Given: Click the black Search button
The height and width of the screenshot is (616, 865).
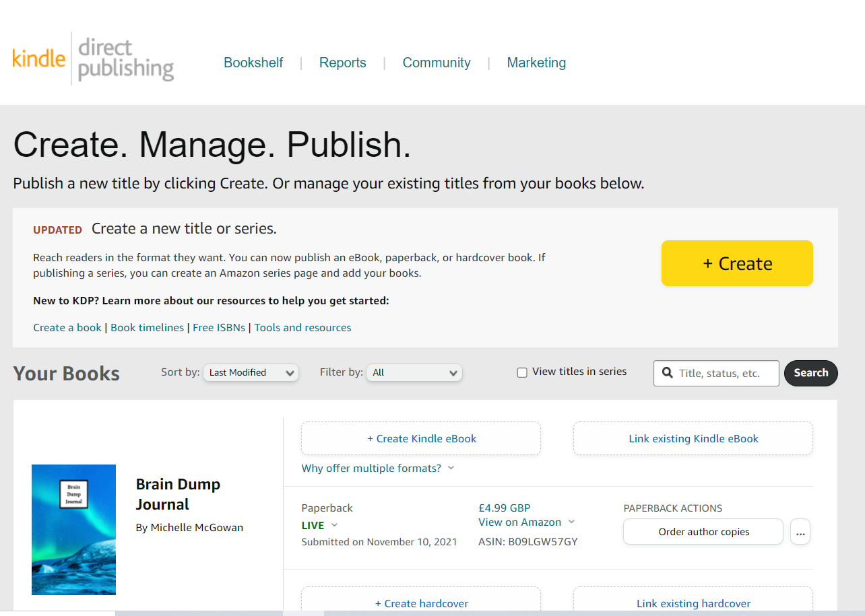Looking at the screenshot, I should [x=811, y=373].
